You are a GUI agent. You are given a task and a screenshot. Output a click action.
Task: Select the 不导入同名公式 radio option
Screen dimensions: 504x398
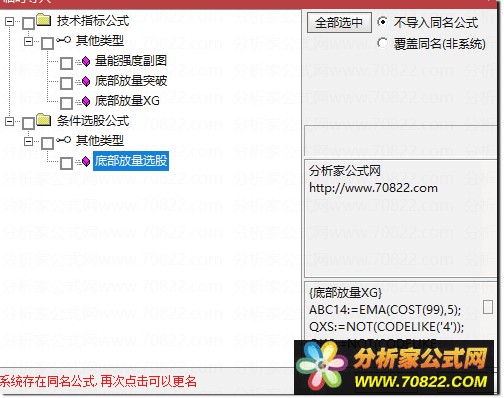click(383, 22)
